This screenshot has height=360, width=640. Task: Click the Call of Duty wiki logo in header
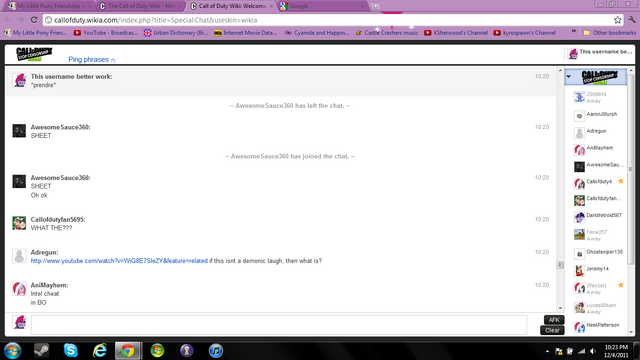click(34, 54)
